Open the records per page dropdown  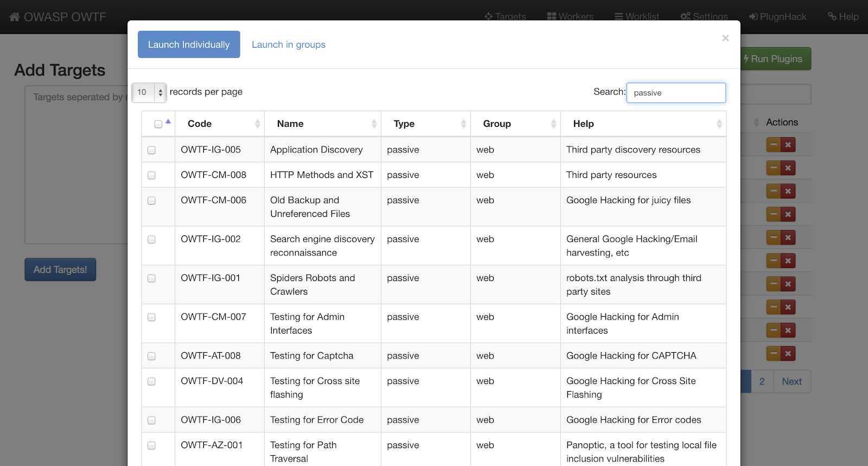(149, 92)
